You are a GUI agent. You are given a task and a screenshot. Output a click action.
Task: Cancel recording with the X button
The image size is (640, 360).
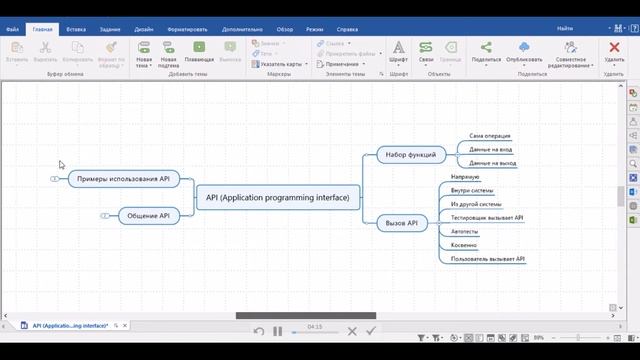(352, 331)
